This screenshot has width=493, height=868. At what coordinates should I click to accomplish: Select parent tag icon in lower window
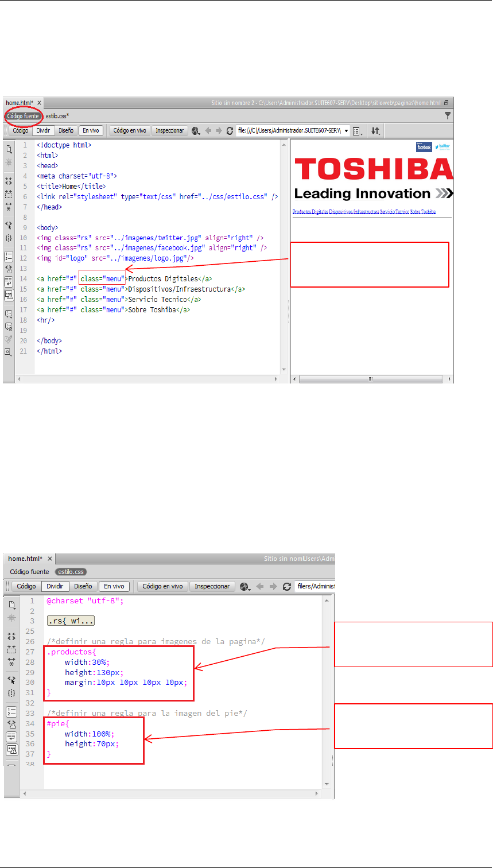(10, 680)
